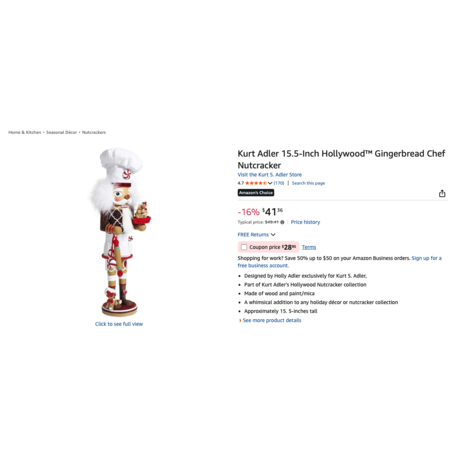Open coupon Terms link

tap(309, 247)
